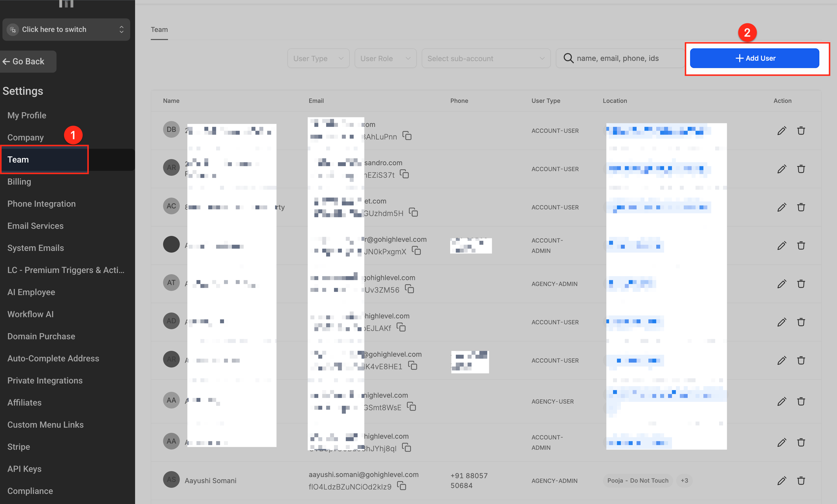This screenshot has height=504, width=837.
Task: Copy user ID ending in Uv3ZM56
Action: 410,289
